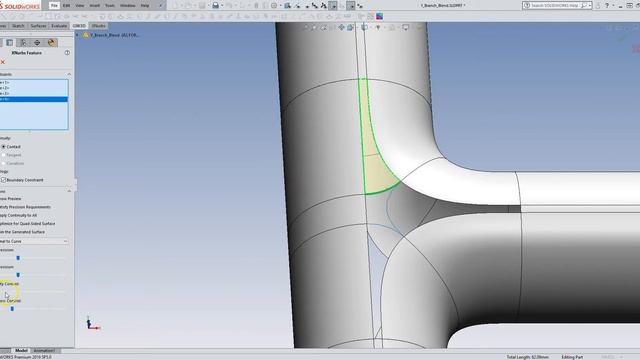640x360 pixels.
Task: Click the view orientation icon in heads-up toolbar
Action: coord(350,27)
